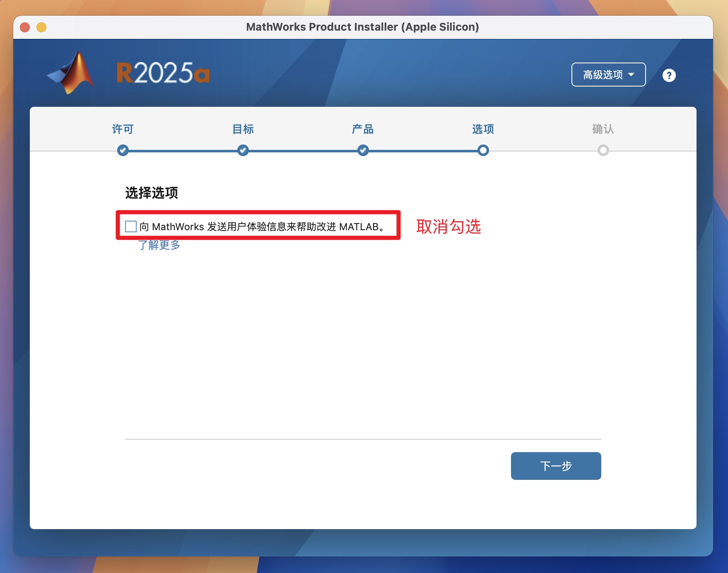The width and height of the screenshot is (728, 573).
Task: Click the 目标 step checkmark circle
Action: [243, 150]
